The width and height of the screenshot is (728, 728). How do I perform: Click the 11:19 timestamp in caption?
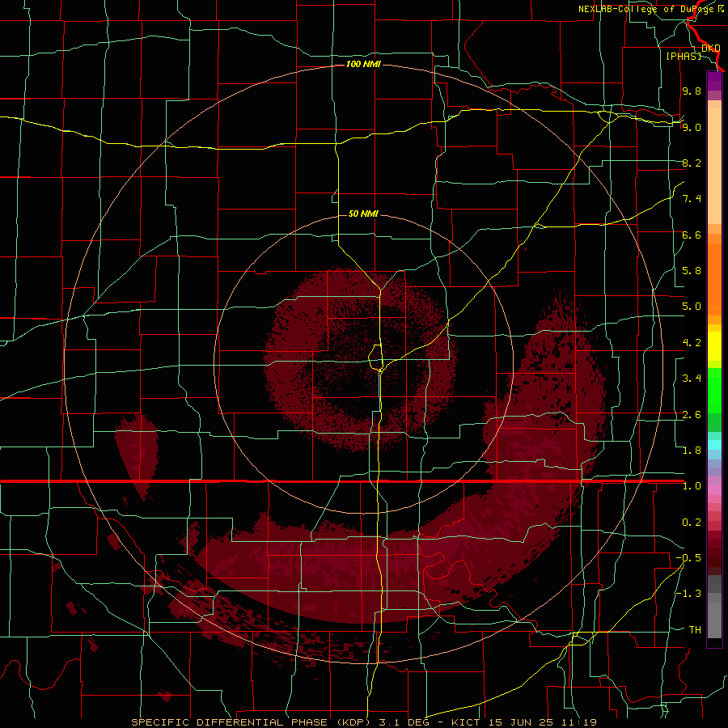[x=580, y=722]
